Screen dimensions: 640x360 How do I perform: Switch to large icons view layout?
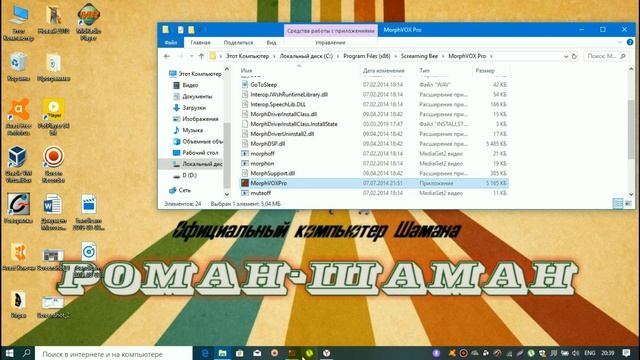(628, 203)
